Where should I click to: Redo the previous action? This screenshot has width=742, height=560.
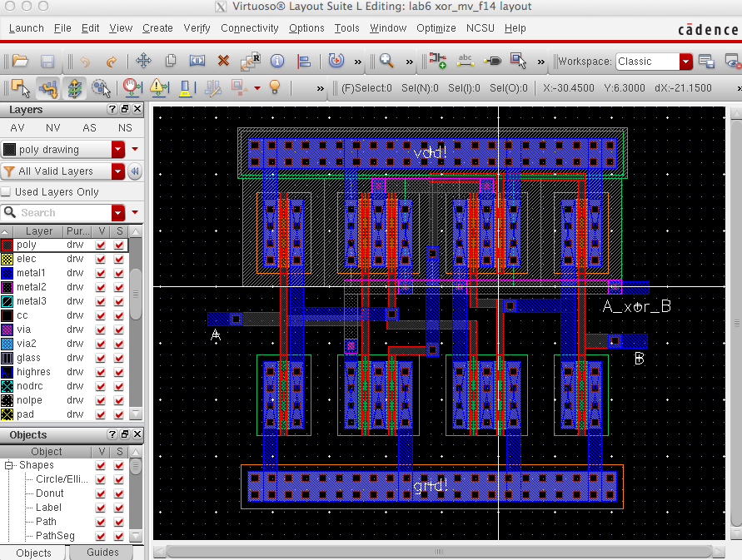[112, 61]
